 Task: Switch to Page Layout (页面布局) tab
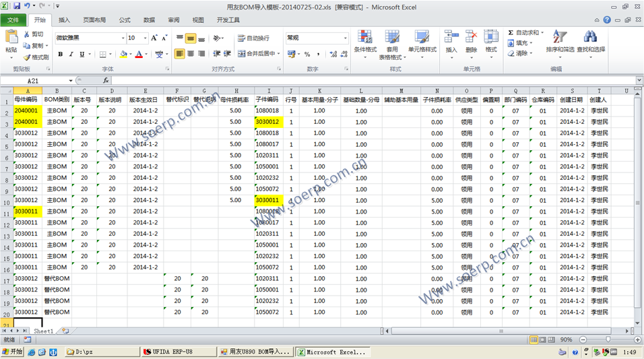coord(94,20)
